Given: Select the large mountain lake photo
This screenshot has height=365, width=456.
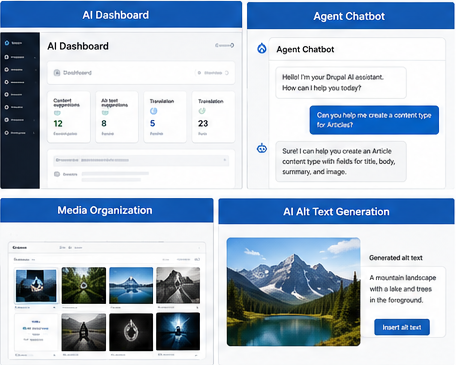Looking at the screenshot, I should click(x=293, y=292).
